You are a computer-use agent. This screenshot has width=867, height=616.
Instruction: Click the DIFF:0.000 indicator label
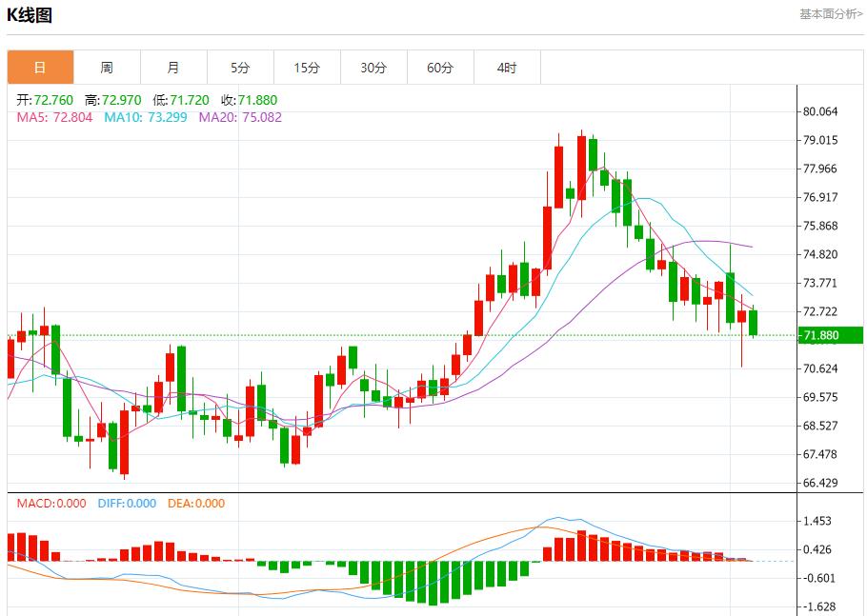(x=127, y=504)
